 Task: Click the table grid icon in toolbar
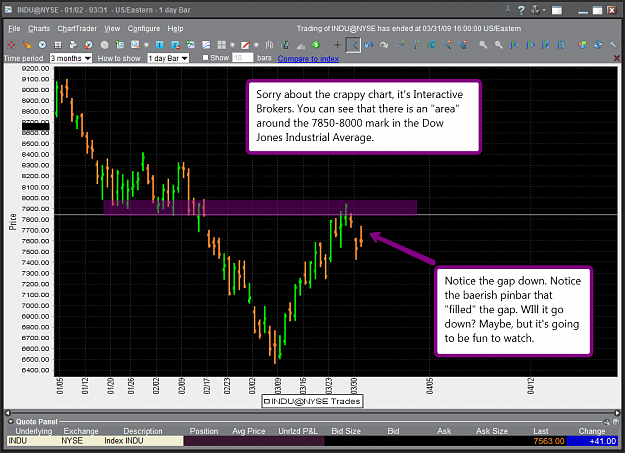58,45
